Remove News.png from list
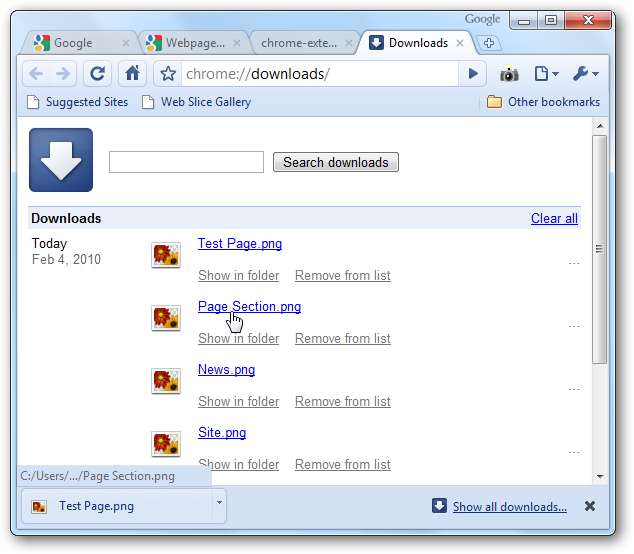Viewport: 634px width, 554px height. 343,402
